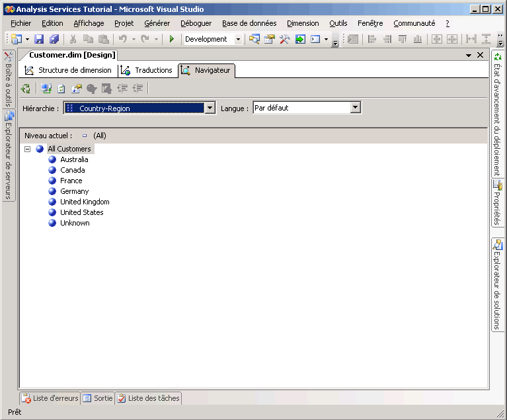Image resolution: width=507 pixels, height=420 pixels.
Task: Click the Copy icon in toolbar
Action: (88, 39)
